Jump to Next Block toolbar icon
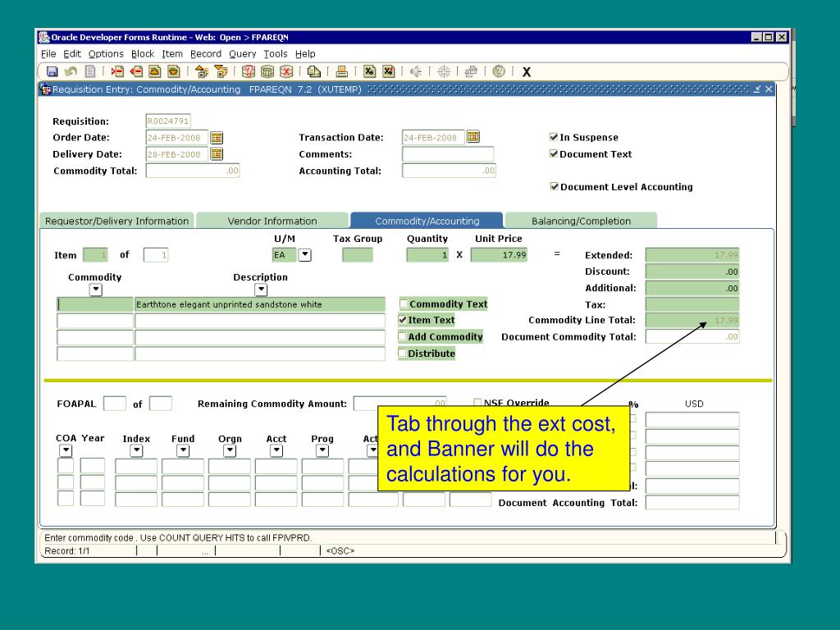840x630 pixels. [x=220, y=71]
